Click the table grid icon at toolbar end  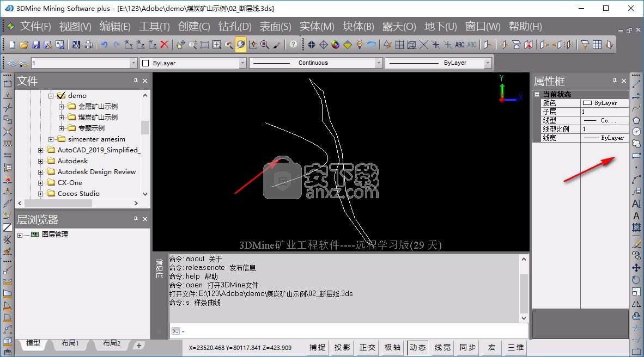click(597, 45)
